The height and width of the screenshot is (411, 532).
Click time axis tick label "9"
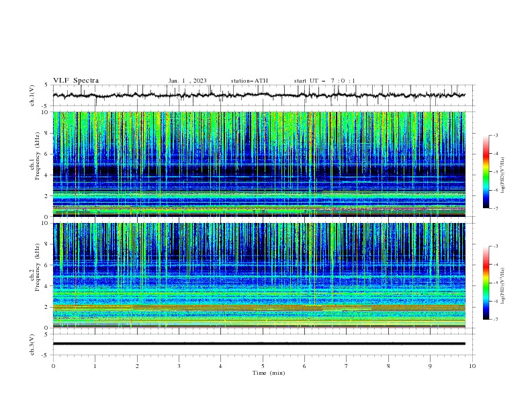[x=430, y=366]
